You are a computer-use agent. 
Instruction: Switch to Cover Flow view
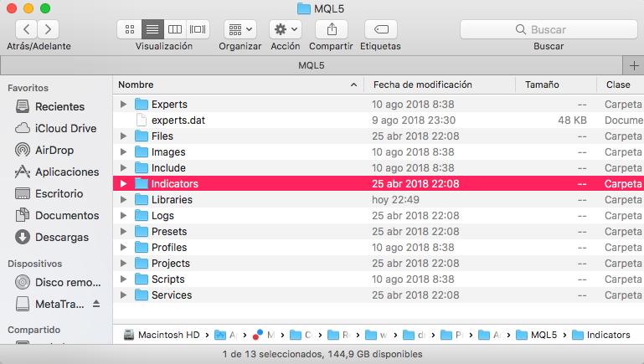[x=198, y=29]
